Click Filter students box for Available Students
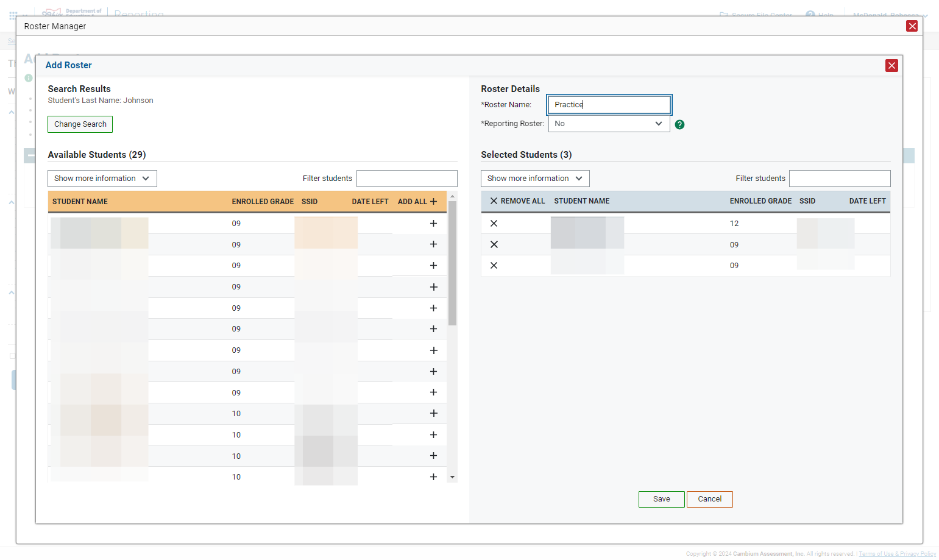Image resolution: width=939 pixels, height=560 pixels. 407,179
